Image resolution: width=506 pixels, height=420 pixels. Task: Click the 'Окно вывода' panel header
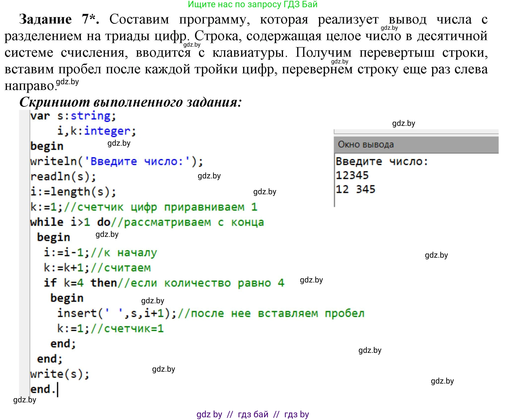[366, 144]
